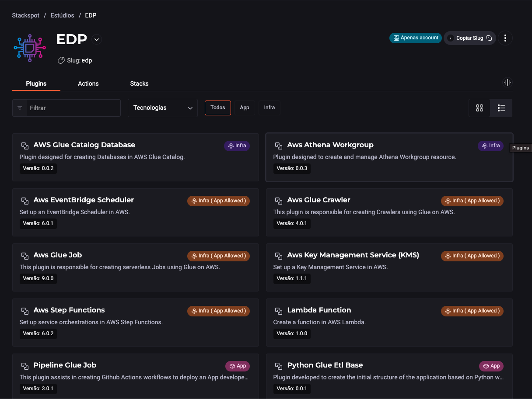Viewport: 532px width, 399px height.
Task: Switch to the Actions tab
Action: [88, 83]
